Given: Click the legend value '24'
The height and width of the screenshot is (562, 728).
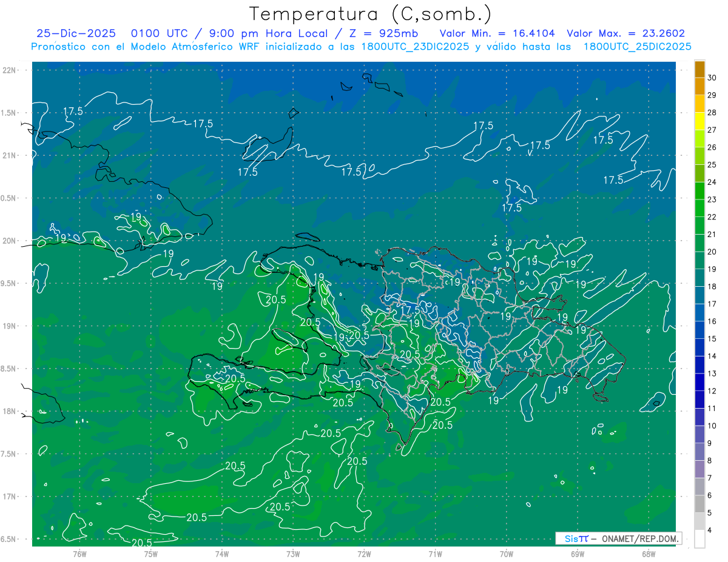Looking at the screenshot, I should pyautogui.click(x=713, y=182).
